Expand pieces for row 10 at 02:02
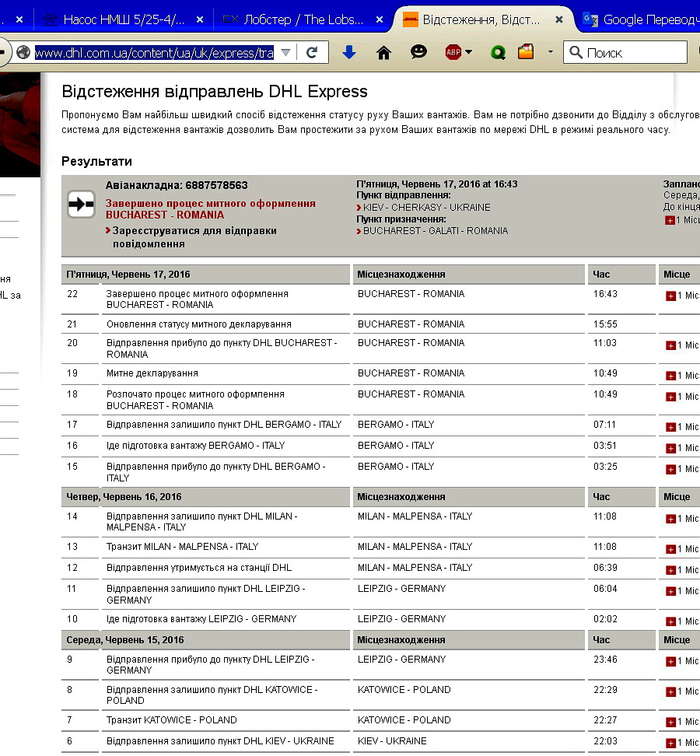 point(670,621)
